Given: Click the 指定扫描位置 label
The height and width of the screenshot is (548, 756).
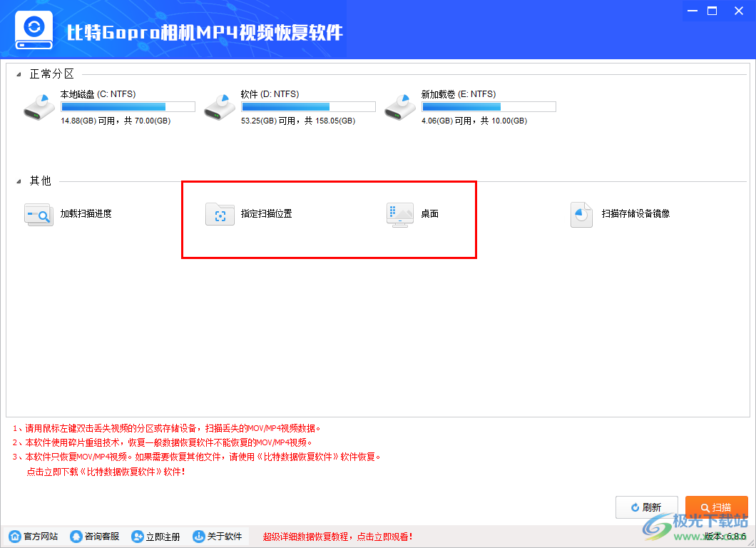Looking at the screenshot, I should 267,213.
